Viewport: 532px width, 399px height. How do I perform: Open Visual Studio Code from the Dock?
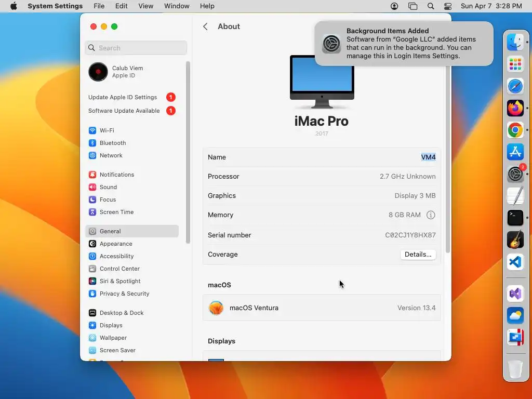point(515,262)
